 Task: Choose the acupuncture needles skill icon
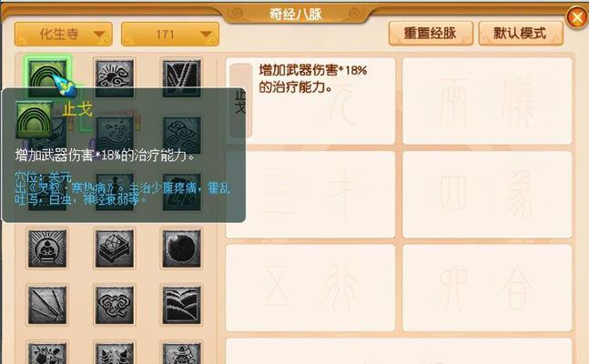point(47,305)
